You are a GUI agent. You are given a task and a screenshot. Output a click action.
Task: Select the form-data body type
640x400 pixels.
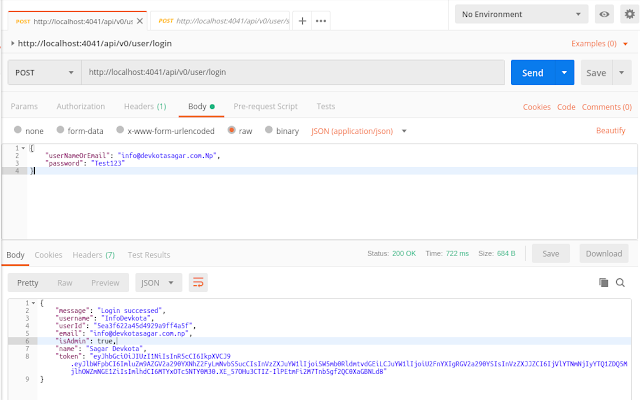tap(60, 130)
